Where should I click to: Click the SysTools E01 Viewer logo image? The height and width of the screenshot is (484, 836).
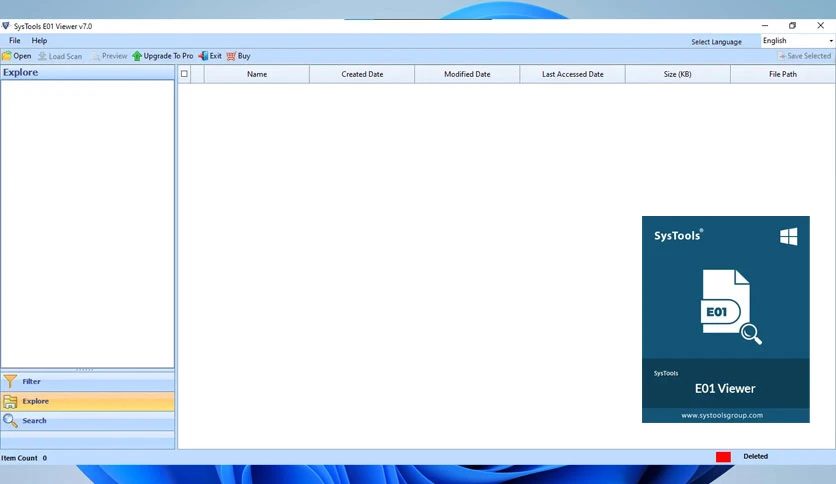pos(726,319)
